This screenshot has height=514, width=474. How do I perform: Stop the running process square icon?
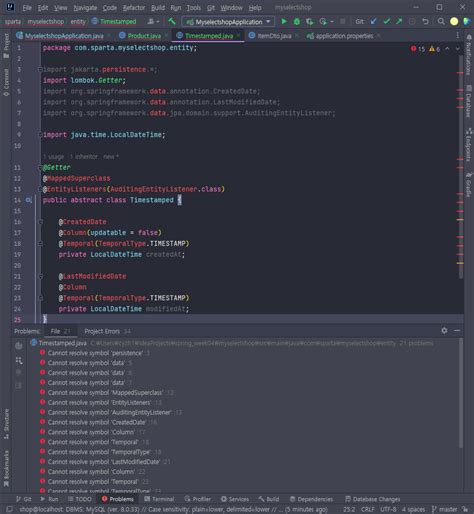[342, 22]
